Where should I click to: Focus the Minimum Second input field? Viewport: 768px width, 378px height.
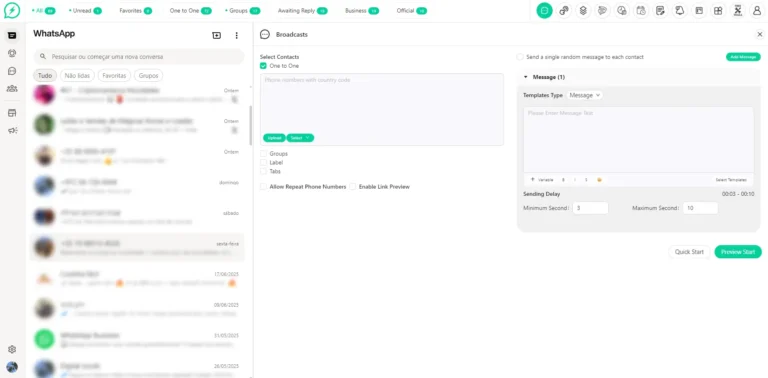590,208
